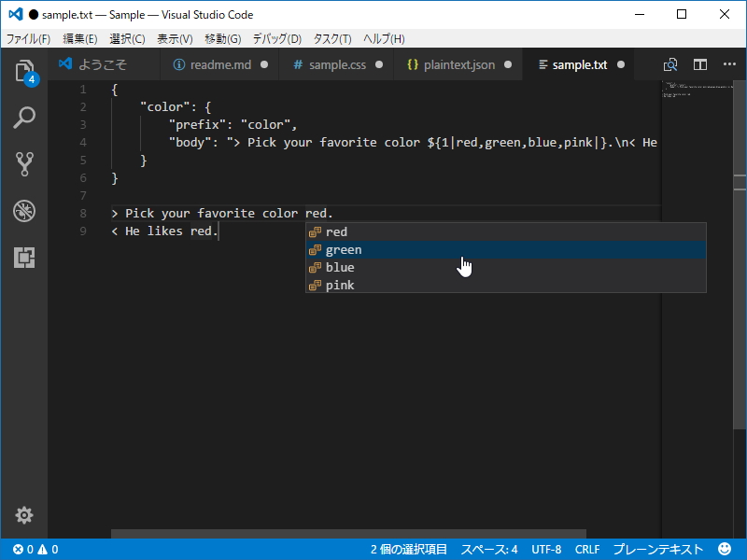
Task: Choose red from the suggestion list
Action: tap(506, 231)
